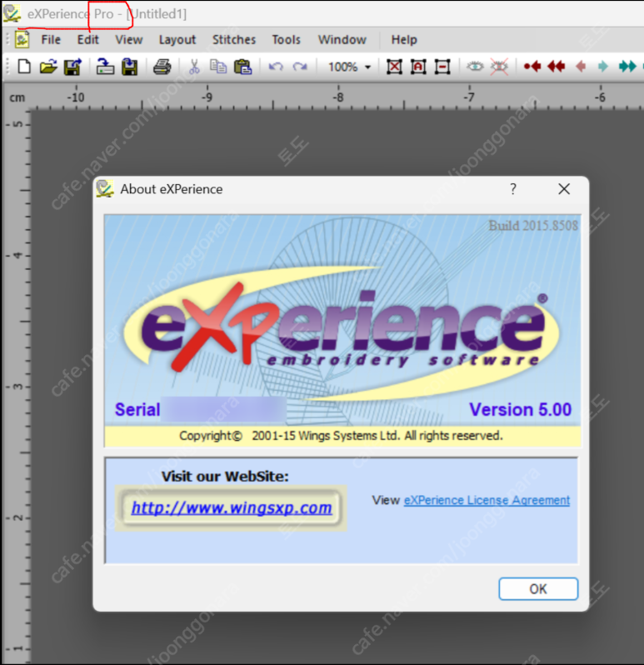Click OK in About eXPerience dialog
The width and height of the screenshot is (644, 665).
538,588
